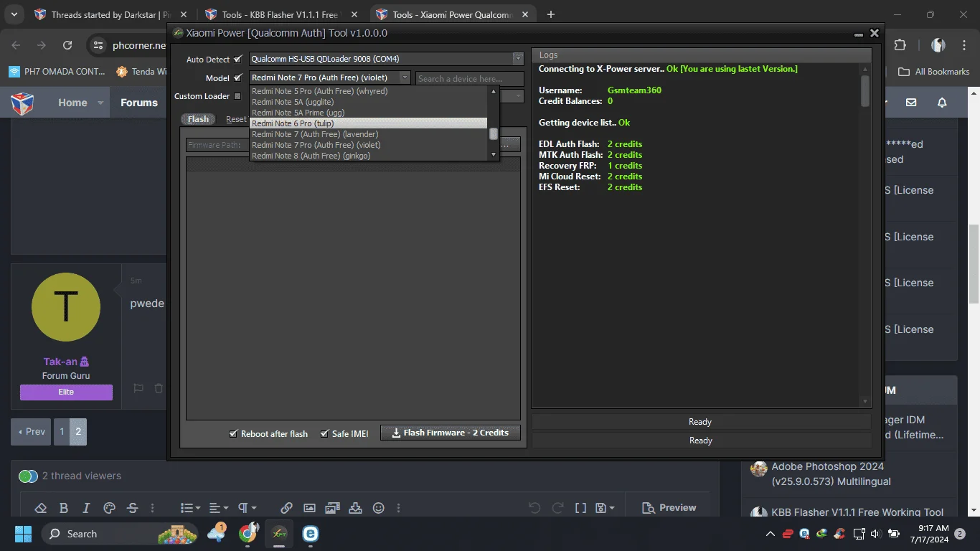Open page 1 of the thread

click(62, 432)
